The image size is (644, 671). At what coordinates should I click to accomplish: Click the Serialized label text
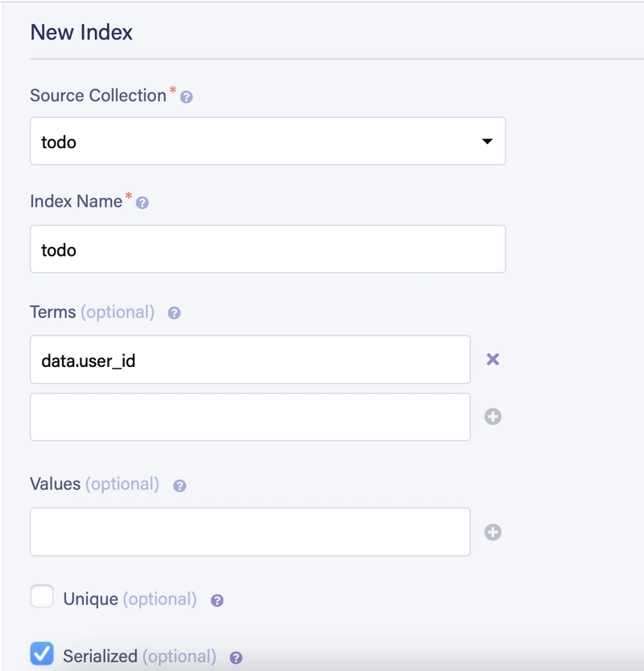(100, 657)
